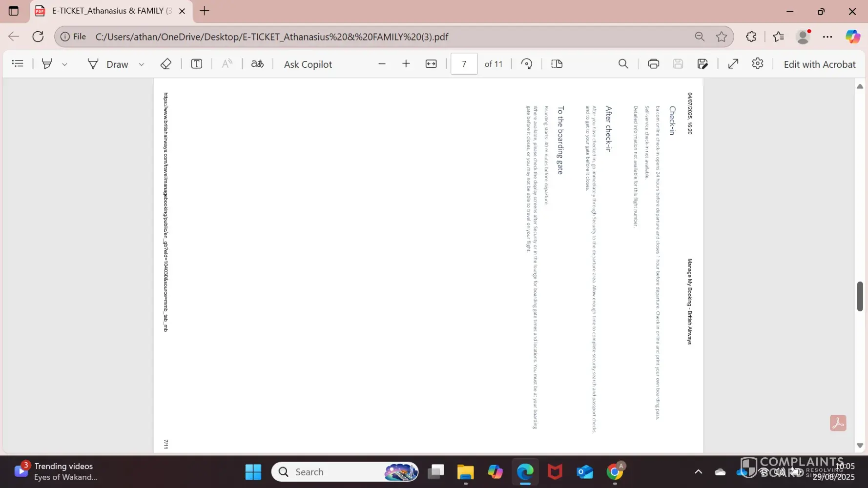Click the page number input field

click(464, 64)
